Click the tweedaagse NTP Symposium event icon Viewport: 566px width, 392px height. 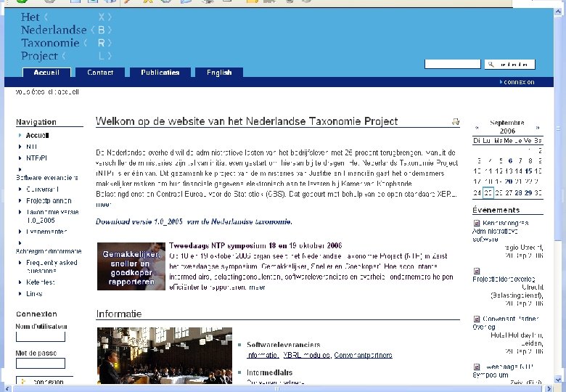[477, 367]
